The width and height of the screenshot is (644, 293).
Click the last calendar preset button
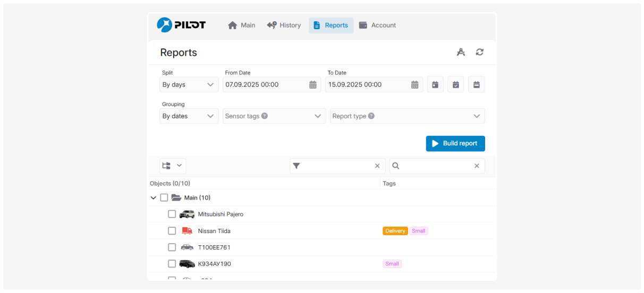(x=477, y=84)
